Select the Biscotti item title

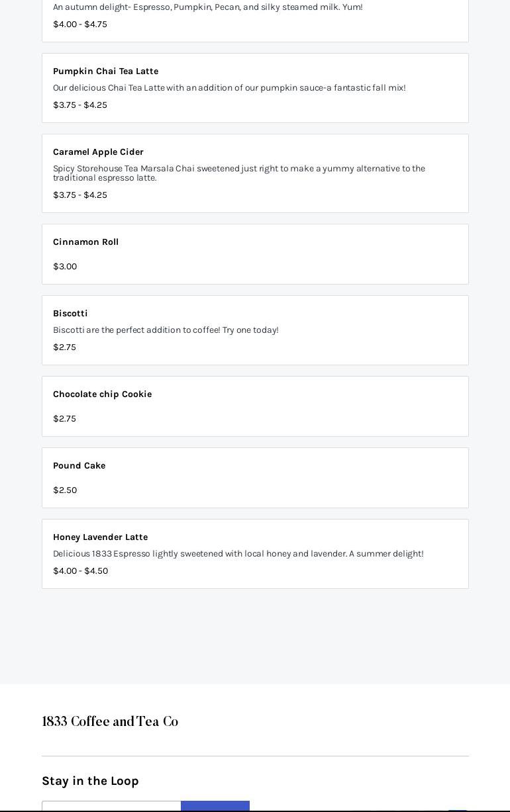pyautogui.click(x=70, y=314)
